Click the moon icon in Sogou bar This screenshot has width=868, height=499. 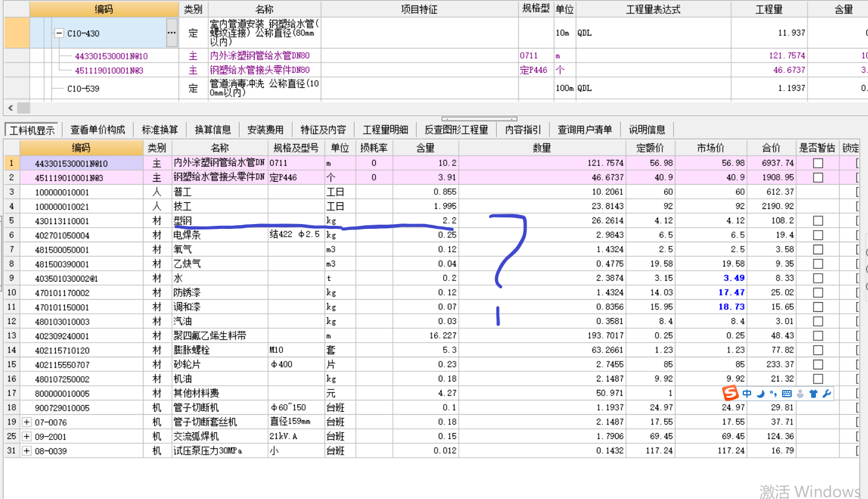tap(761, 394)
